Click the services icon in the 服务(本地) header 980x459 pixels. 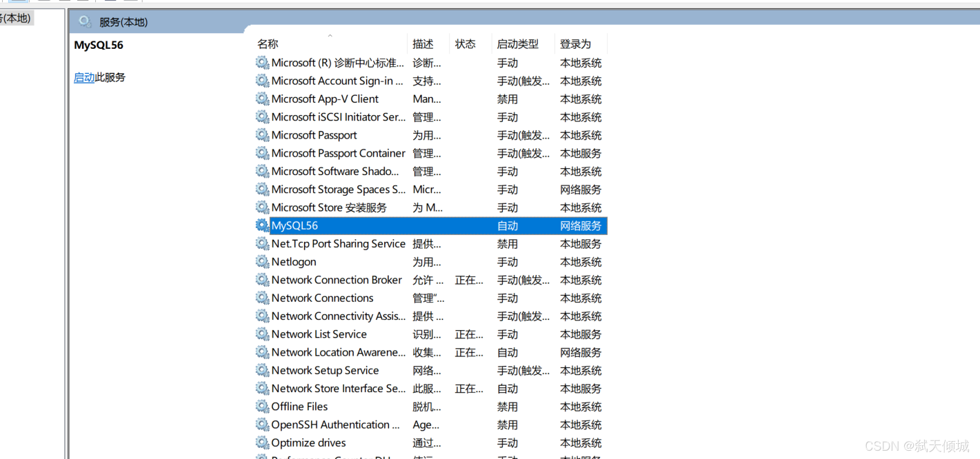click(x=86, y=21)
